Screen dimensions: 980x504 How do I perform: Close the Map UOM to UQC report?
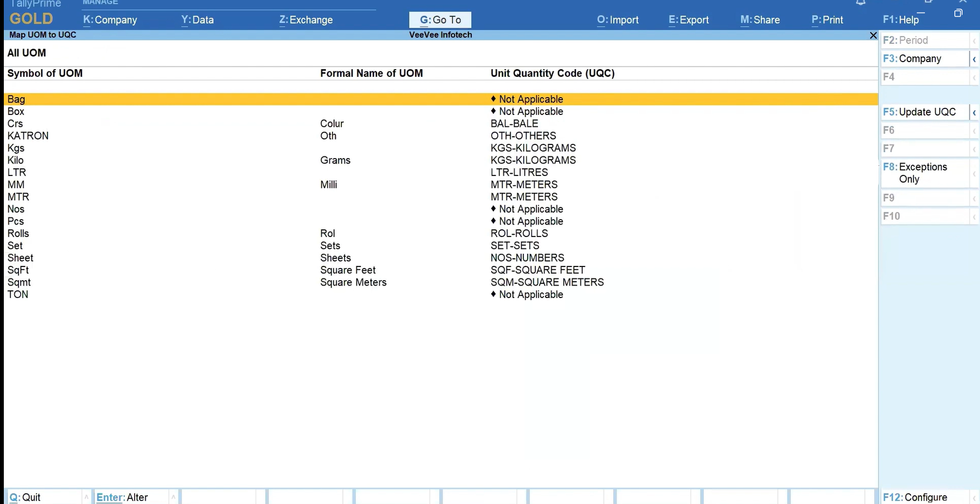point(873,35)
